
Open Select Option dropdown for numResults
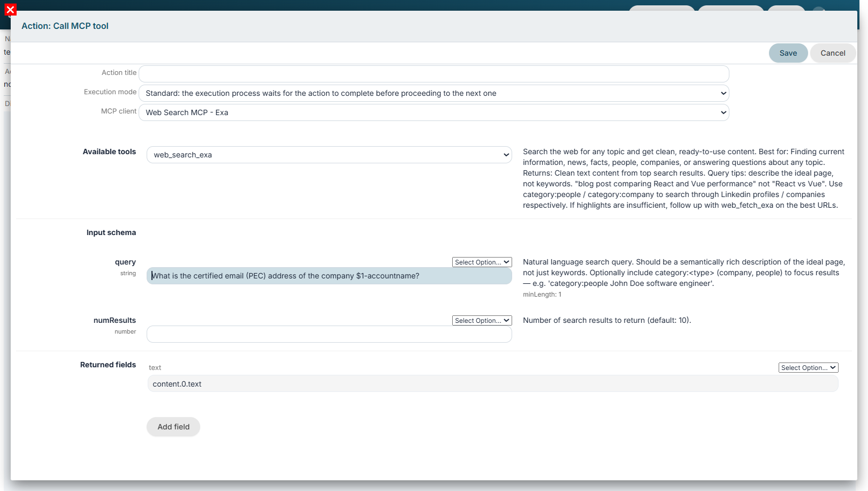tap(482, 320)
